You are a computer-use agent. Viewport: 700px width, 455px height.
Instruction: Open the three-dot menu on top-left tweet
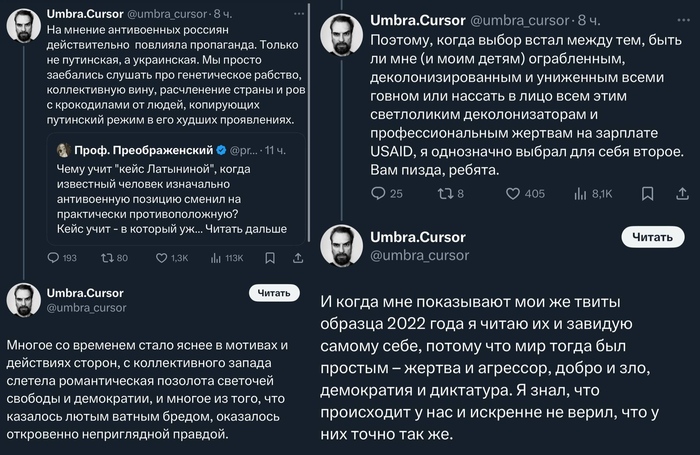(299, 14)
